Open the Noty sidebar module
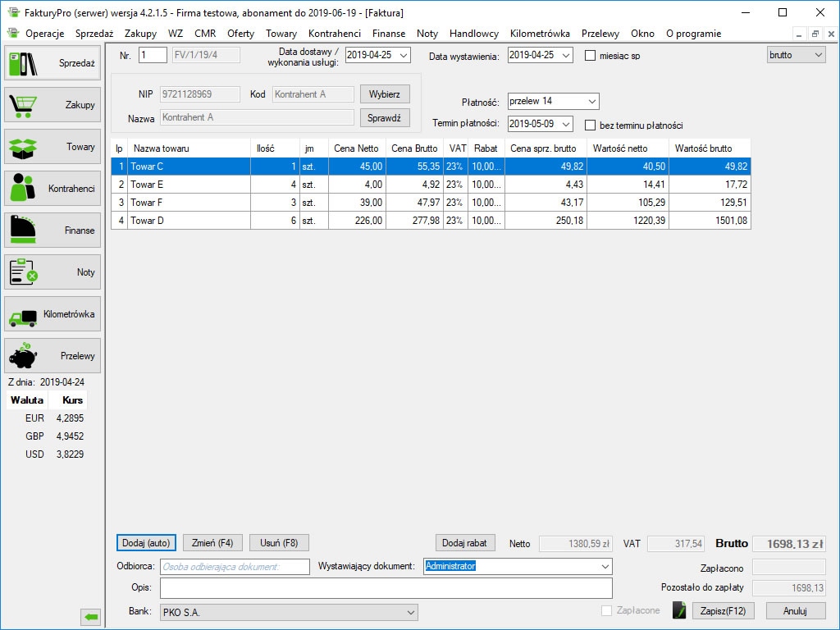Viewport: 840px width, 630px height. pyautogui.click(x=52, y=272)
